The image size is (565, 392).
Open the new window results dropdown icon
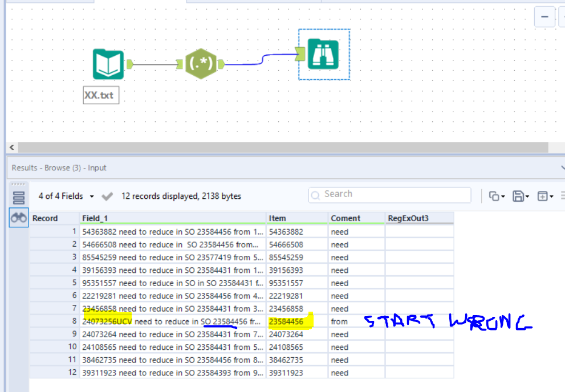545,196
